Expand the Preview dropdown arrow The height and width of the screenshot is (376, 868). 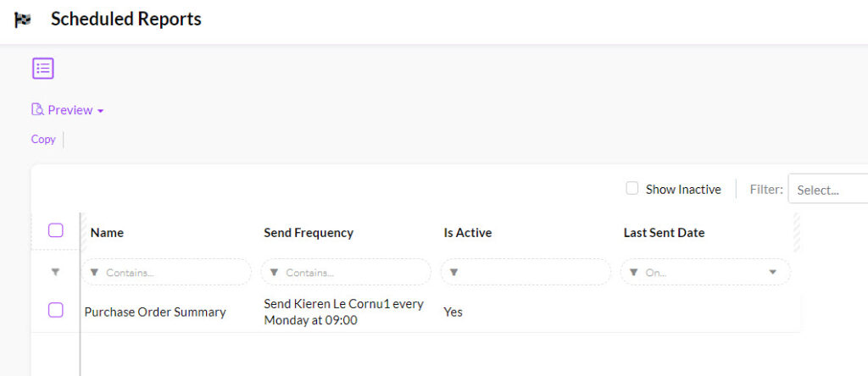100,111
